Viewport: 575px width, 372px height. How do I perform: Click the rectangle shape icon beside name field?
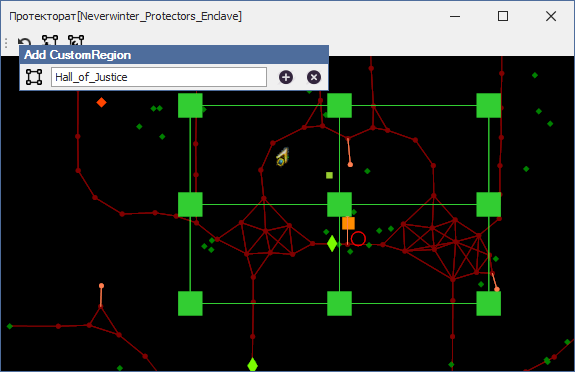[34, 77]
